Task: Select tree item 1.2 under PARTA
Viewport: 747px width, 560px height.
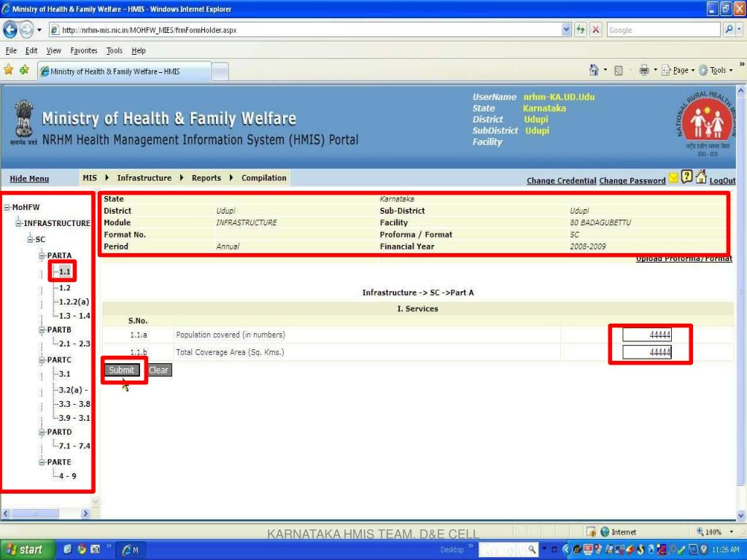Action: (x=65, y=287)
